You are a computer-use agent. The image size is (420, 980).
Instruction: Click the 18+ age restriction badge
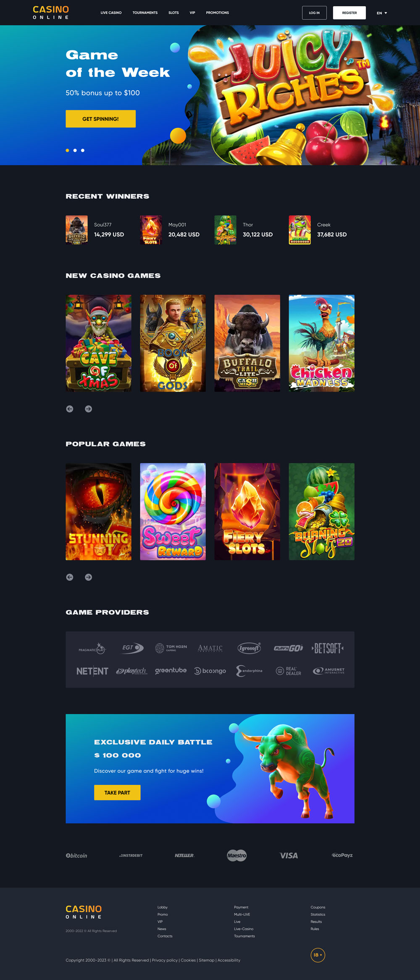[318, 955]
